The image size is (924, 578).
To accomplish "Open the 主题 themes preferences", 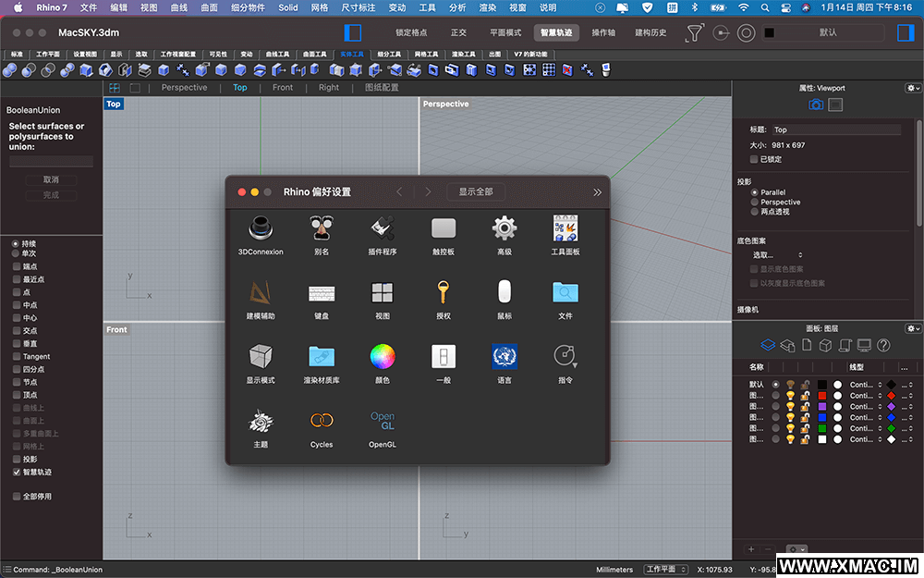I will 261,427.
